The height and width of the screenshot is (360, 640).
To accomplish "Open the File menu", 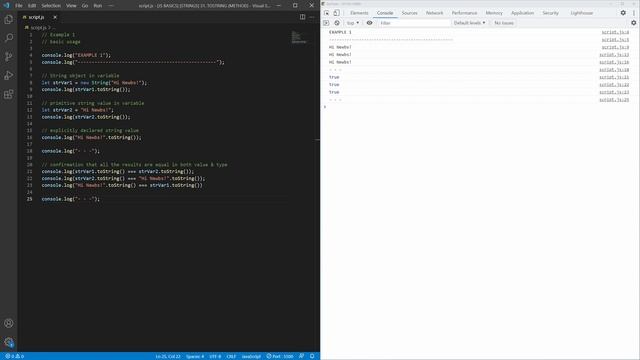I will (x=19, y=6).
